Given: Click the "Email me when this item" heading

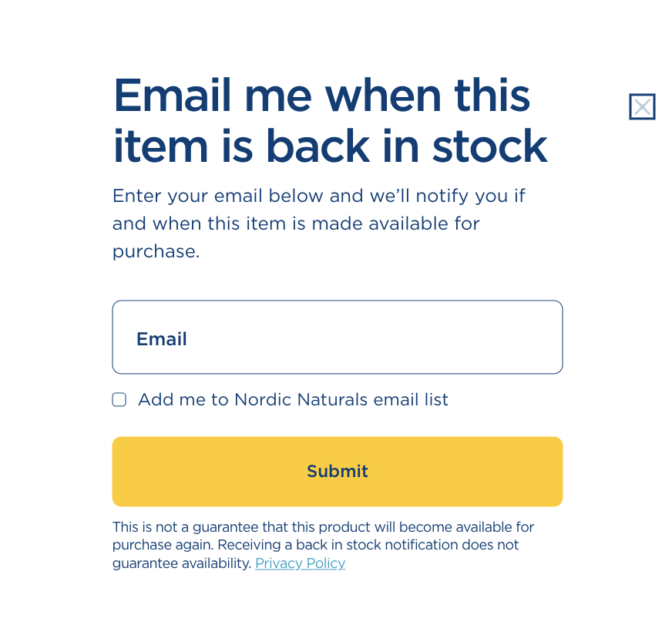Looking at the screenshot, I should [321, 96].
